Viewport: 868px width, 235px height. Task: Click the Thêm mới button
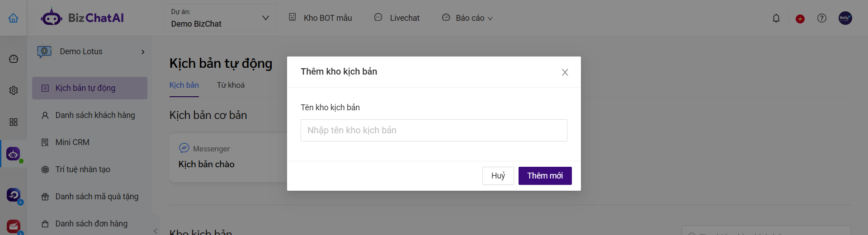(545, 176)
